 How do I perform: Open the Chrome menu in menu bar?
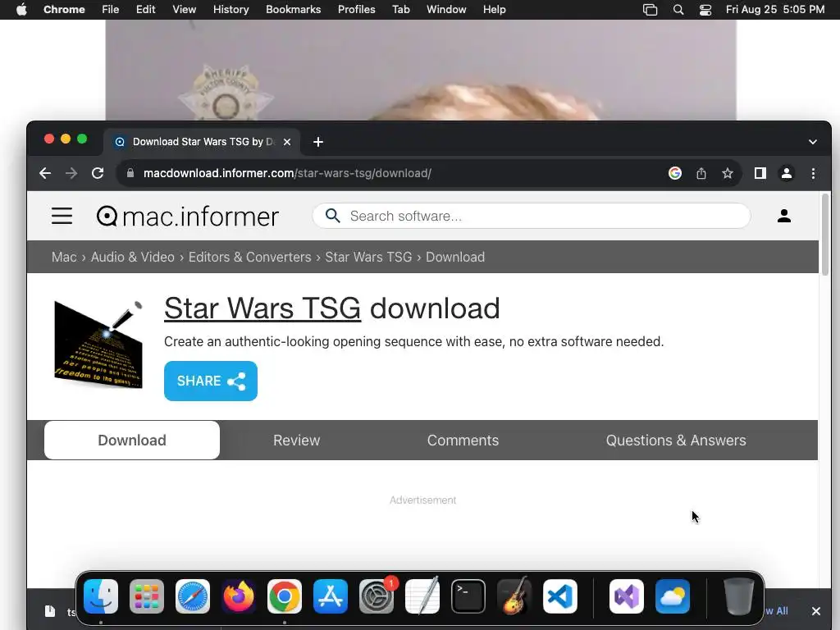pyautogui.click(x=64, y=10)
